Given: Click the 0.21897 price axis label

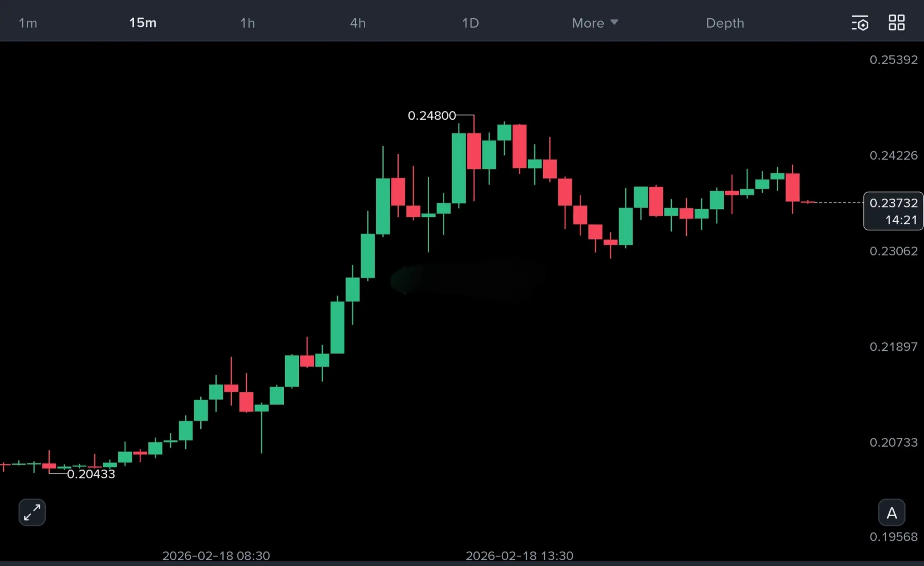Looking at the screenshot, I should (x=893, y=346).
